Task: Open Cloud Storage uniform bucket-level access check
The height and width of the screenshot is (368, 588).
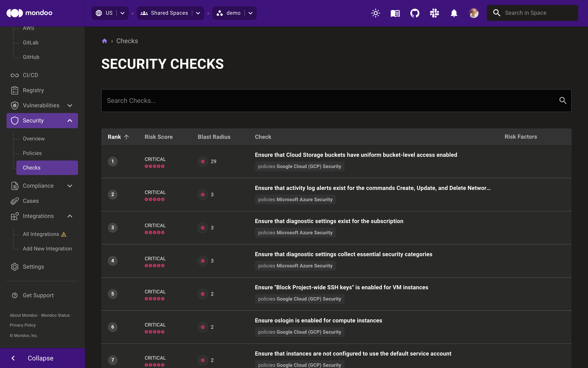Action: tap(356, 155)
